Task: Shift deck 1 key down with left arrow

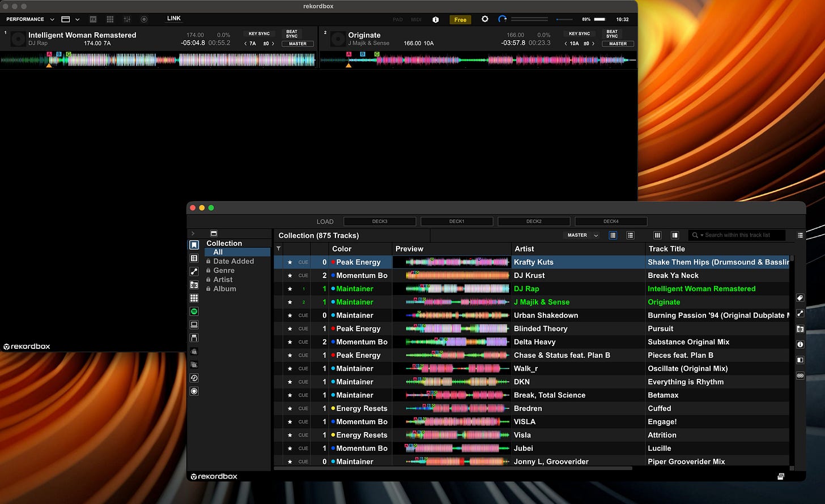Action: 245,44
